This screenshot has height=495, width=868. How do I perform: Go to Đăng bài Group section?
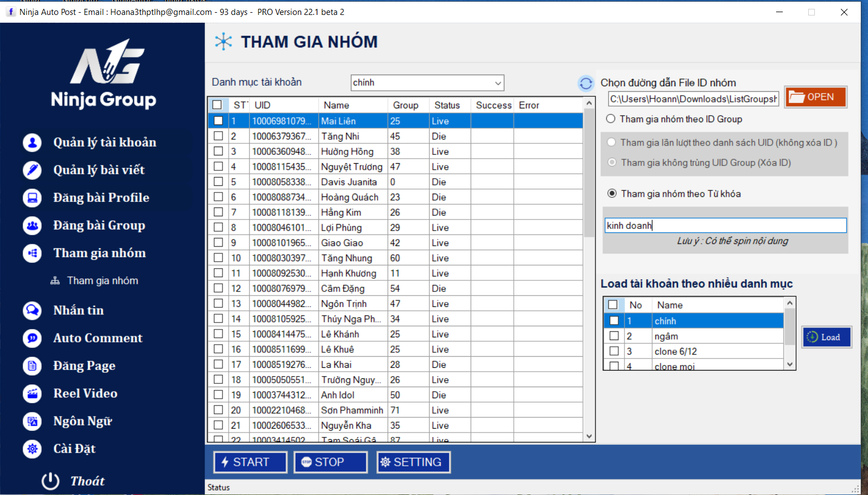pos(99,226)
